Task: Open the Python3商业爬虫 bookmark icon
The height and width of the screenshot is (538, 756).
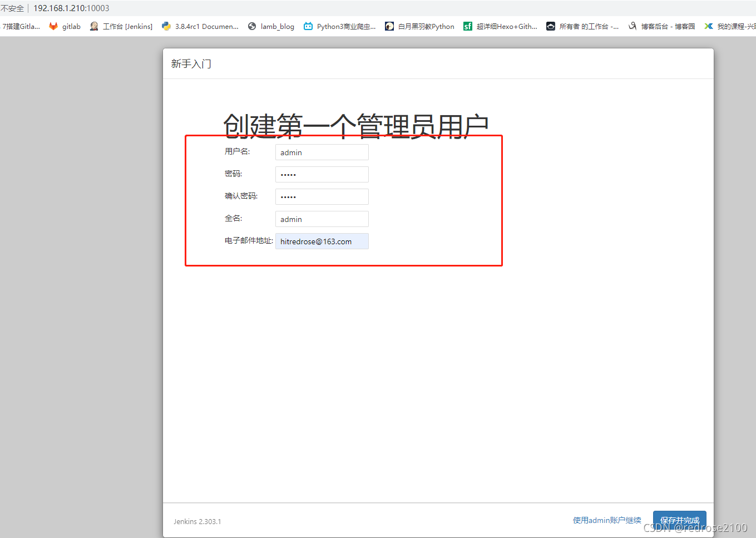Action: [308, 26]
